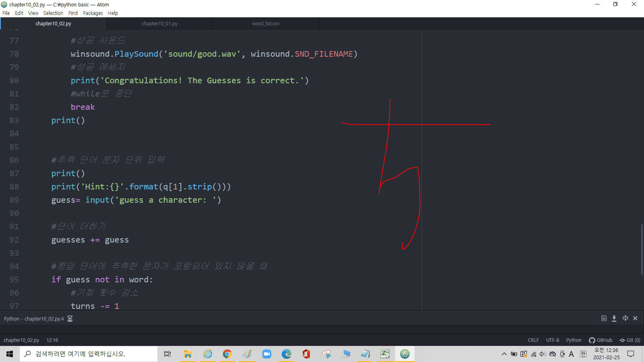
Task: Click the 12:16 cursor position in status bar
Action: [52, 340]
